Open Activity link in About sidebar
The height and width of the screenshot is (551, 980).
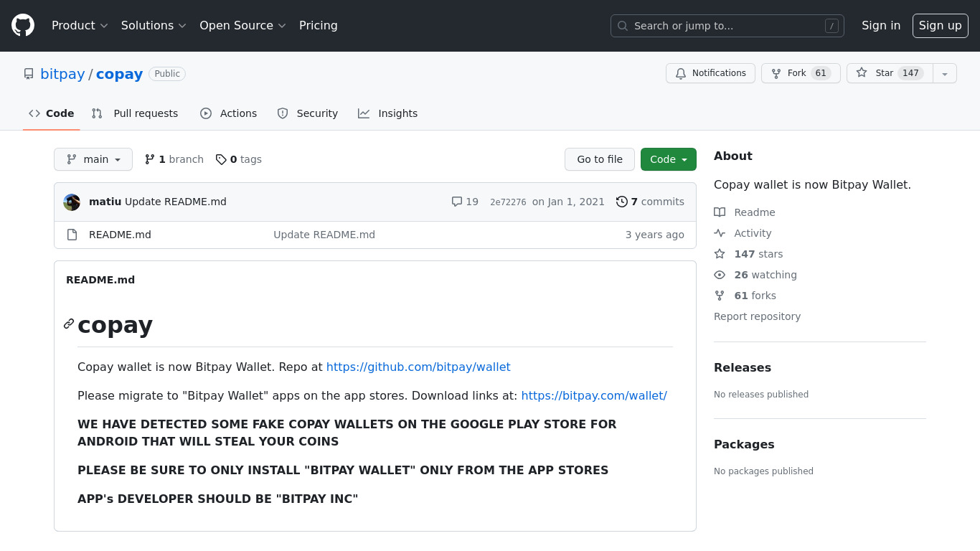[x=743, y=233]
